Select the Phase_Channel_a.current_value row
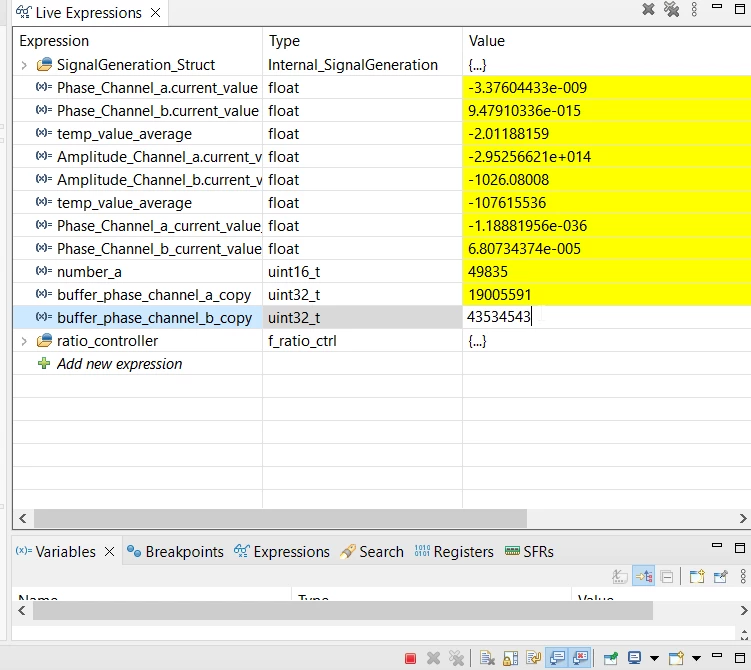The width and height of the screenshot is (751, 670). click(x=381, y=88)
